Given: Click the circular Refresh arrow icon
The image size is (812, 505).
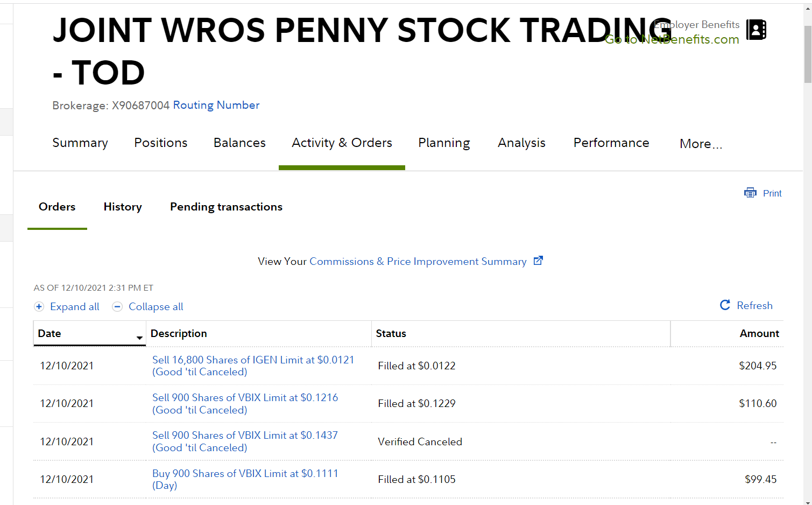Looking at the screenshot, I should tap(725, 305).
